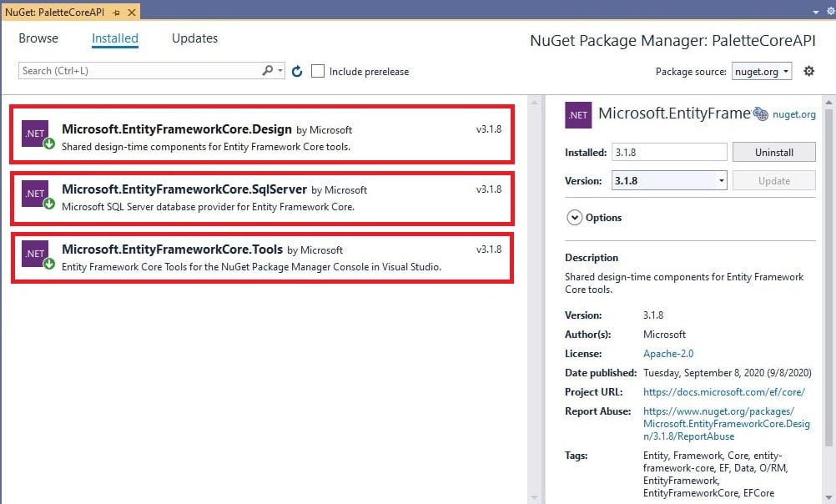
Task: Click the v3.1.8 label of Design package
Action: [x=489, y=129]
